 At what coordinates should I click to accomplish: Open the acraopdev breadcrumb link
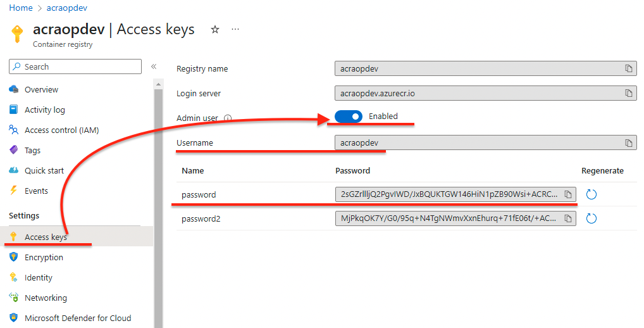pyautogui.click(x=67, y=8)
